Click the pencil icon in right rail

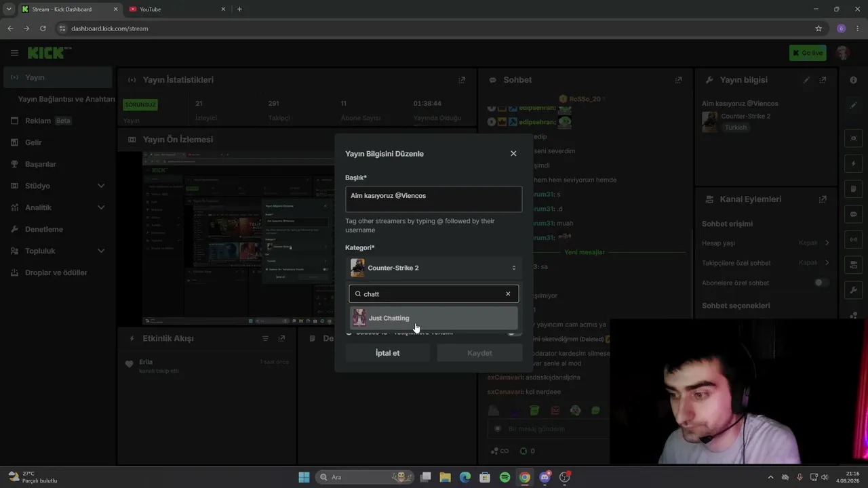(x=853, y=106)
